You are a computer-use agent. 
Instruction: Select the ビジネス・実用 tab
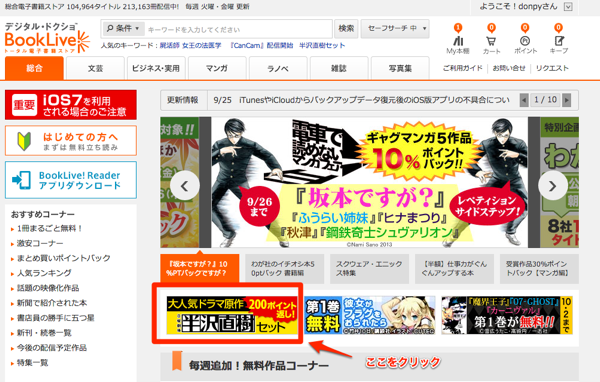point(156,68)
